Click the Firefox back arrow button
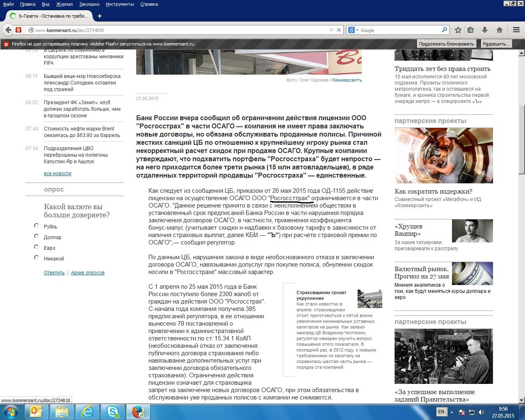This screenshot has width=525, height=420. [8, 30]
